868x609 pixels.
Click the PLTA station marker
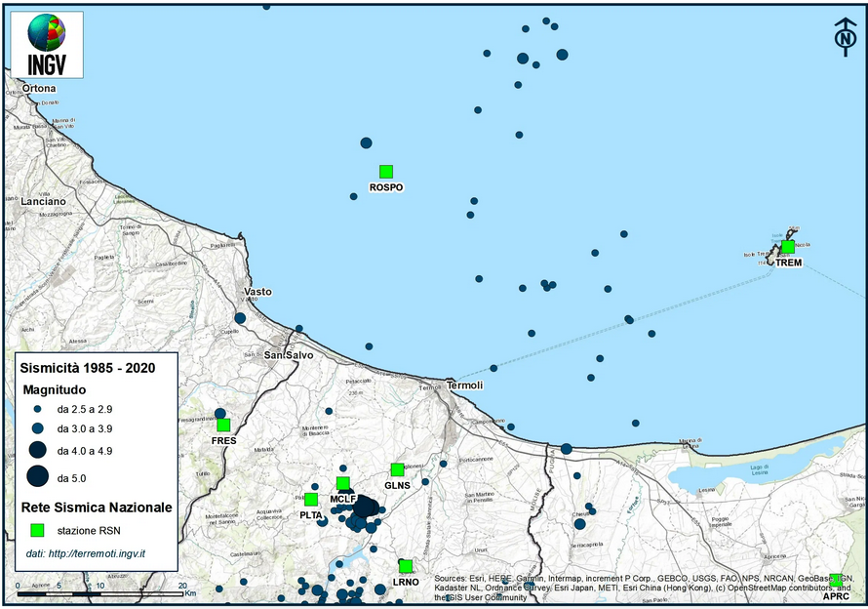[x=311, y=500]
